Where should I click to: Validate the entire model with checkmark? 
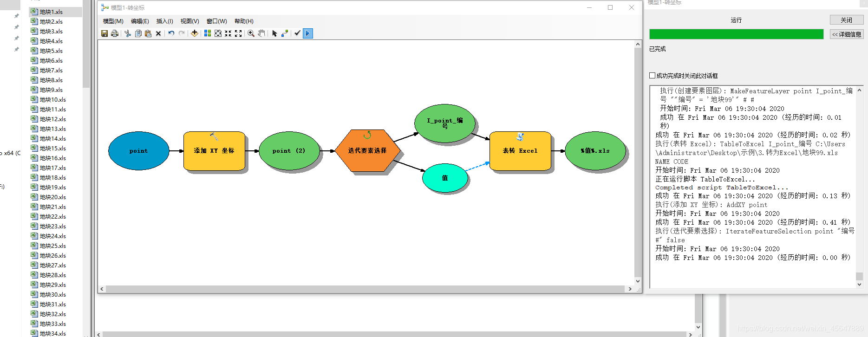298,33
